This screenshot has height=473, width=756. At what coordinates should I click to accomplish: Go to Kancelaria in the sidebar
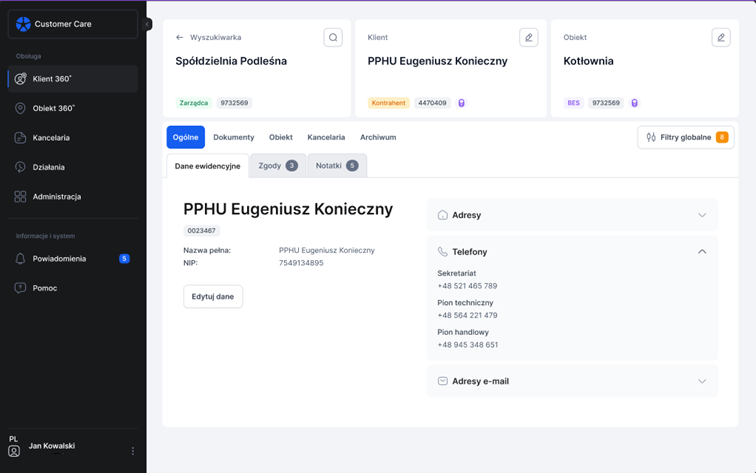[x=73, y=137]
